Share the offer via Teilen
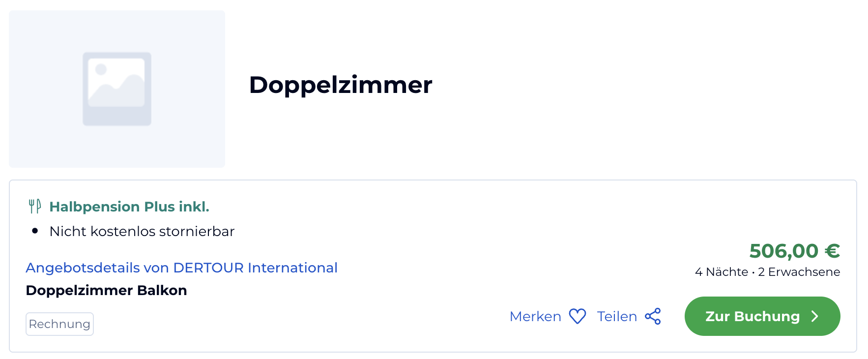Screen dimensions: 868x359 [x=629, y=316]
